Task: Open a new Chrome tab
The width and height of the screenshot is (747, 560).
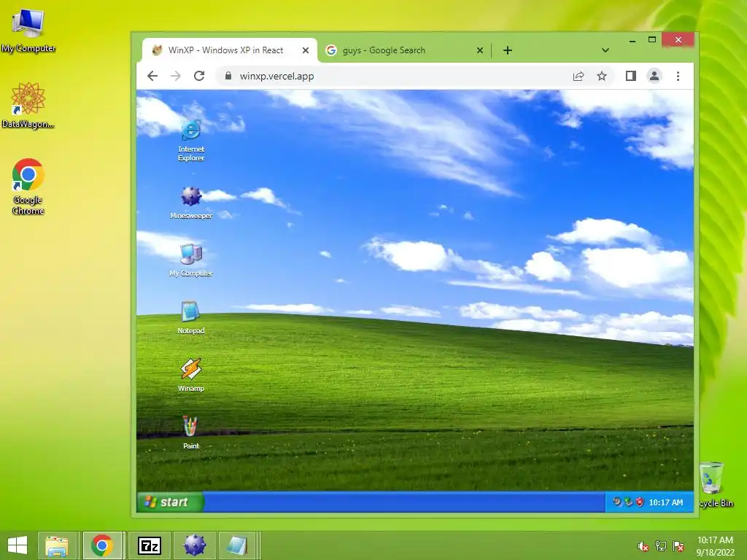Action: (508, 50)
